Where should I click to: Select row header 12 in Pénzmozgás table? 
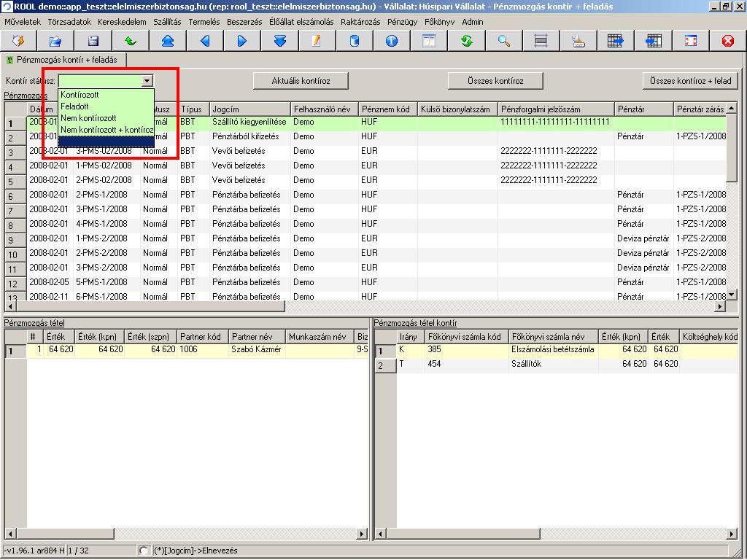pyautogui.click(x=15, y=284)
